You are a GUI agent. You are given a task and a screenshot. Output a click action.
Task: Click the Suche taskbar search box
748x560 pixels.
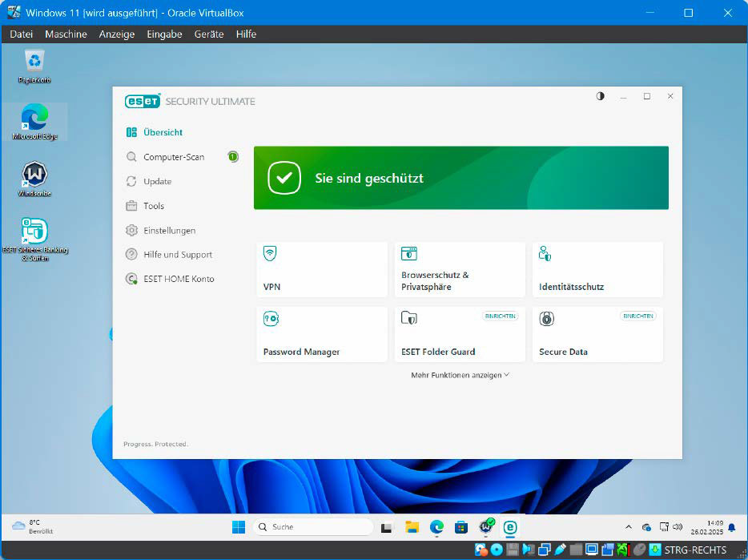point(313,527)
